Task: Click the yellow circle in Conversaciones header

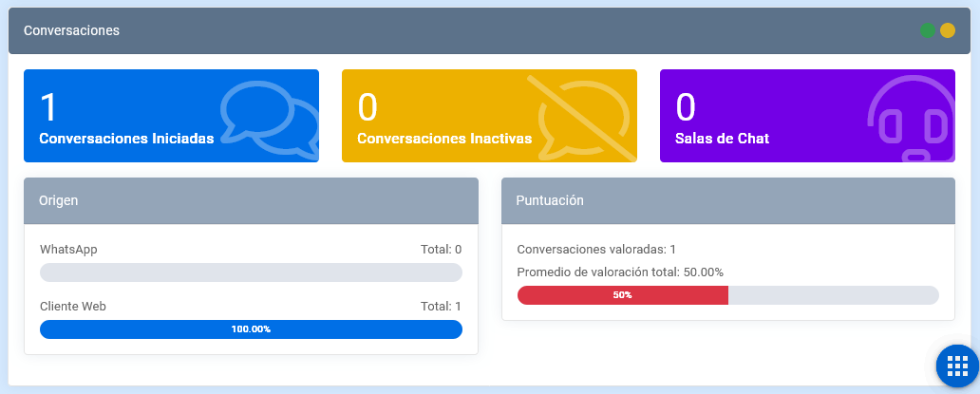Action: [x=947, y=30]
